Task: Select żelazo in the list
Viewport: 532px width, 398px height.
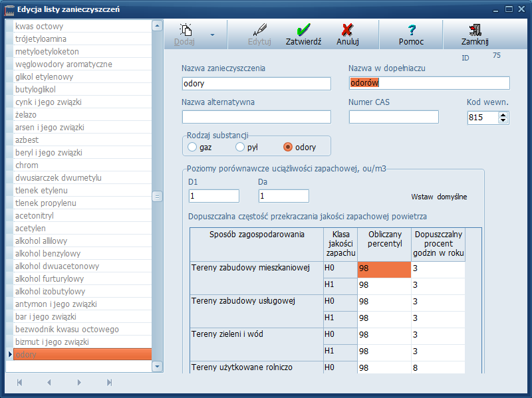Action: pyautogui.click(x=82, y=114)
